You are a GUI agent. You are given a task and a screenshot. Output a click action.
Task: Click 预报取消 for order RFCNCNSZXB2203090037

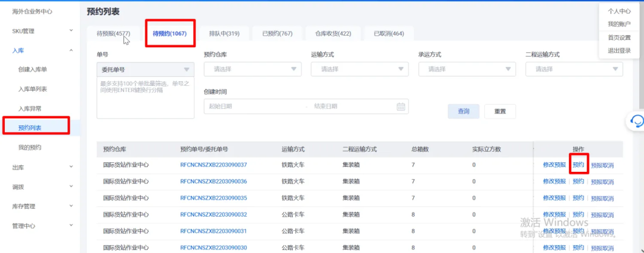(x=602, y=165)
